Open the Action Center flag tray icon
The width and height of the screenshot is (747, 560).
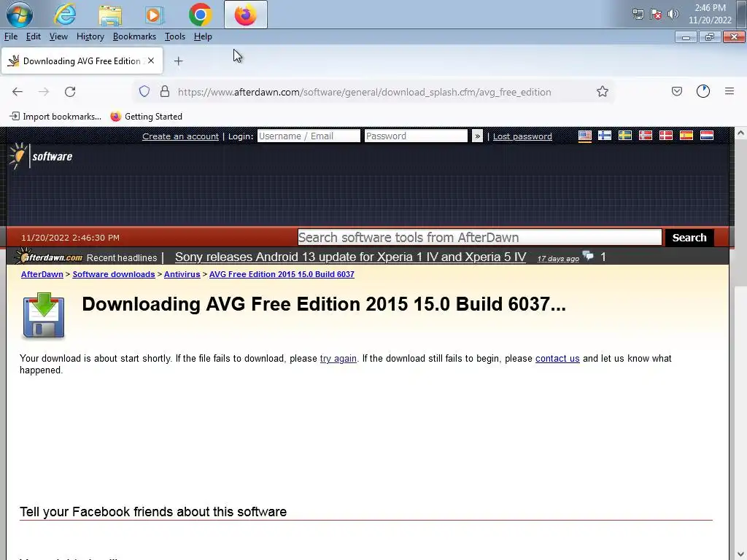pos(656,15)
